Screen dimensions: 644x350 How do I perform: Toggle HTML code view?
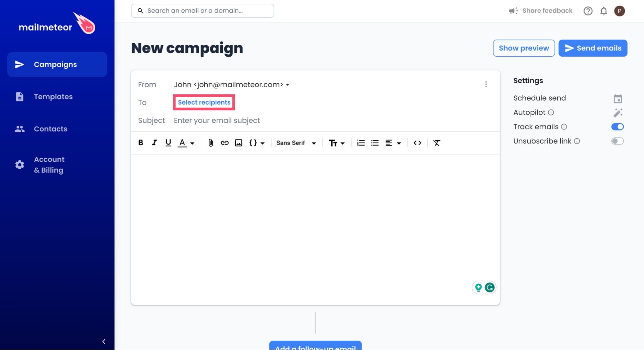click(417, 143)
